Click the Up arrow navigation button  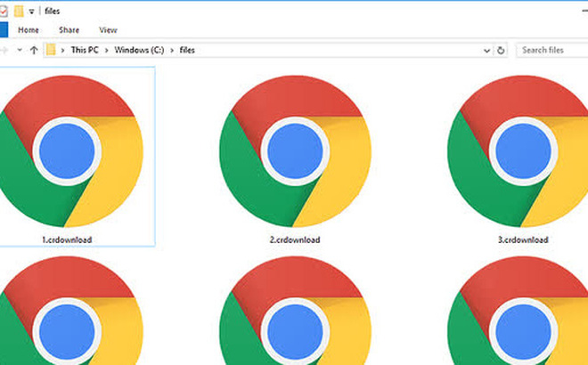coord(31,51)
